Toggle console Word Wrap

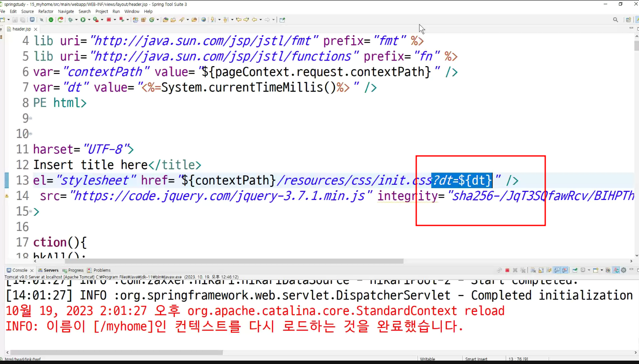[549, 270]
